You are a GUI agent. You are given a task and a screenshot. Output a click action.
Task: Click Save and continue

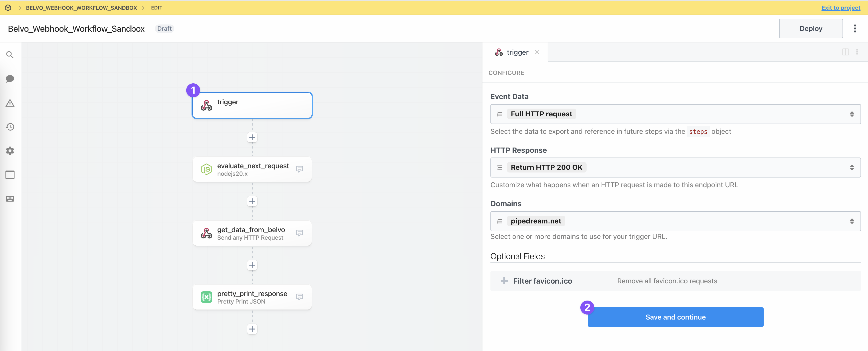pos(675,317)
